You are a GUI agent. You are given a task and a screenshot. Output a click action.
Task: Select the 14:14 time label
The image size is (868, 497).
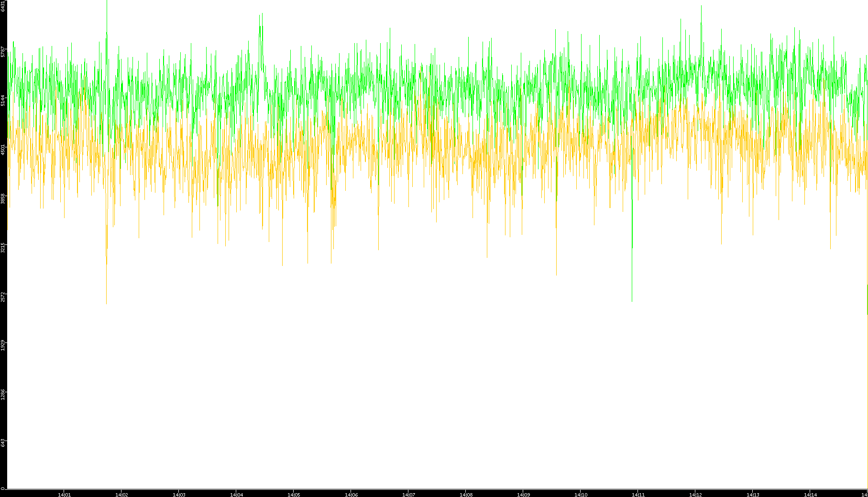[810, 494]
